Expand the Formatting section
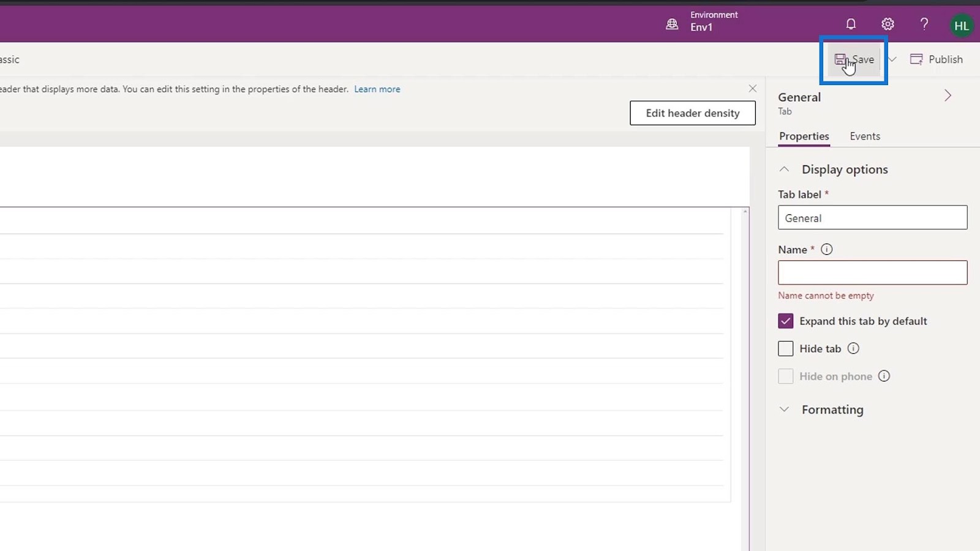 coord(784,409)
